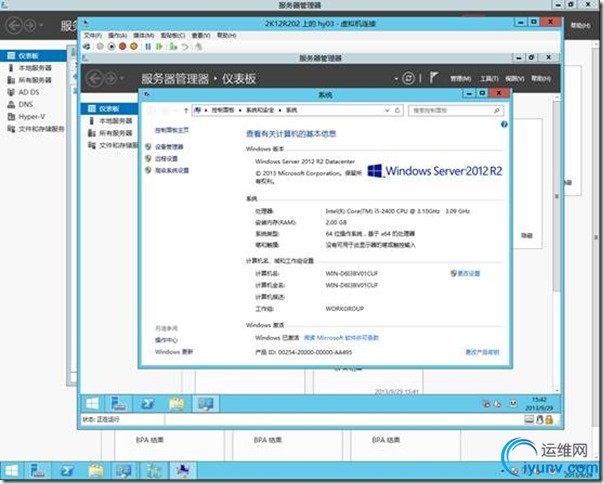Open 设备管理器 link in System window

(169, 147)
